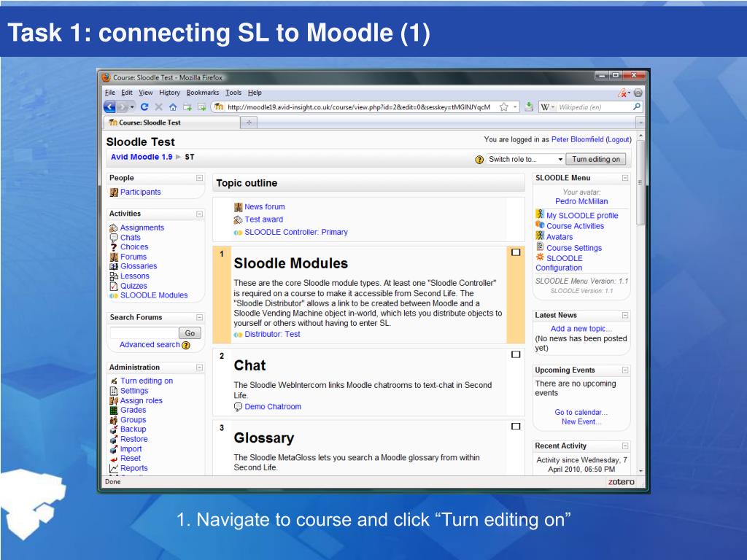Collapse the Recent Activity block

(625, 446)
